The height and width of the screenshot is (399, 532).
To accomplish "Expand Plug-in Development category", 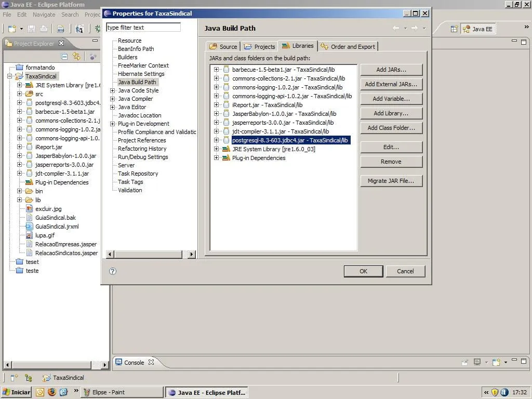I will point(112,124).
